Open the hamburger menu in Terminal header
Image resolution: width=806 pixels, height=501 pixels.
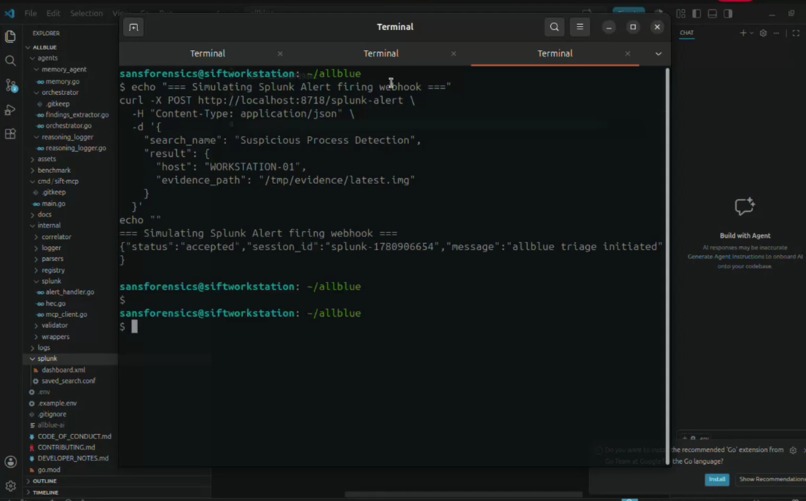click(580, 27)
